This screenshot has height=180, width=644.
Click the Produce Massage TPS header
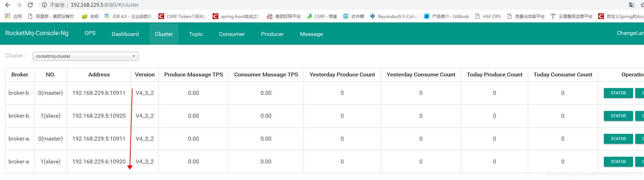click(194, 75)
